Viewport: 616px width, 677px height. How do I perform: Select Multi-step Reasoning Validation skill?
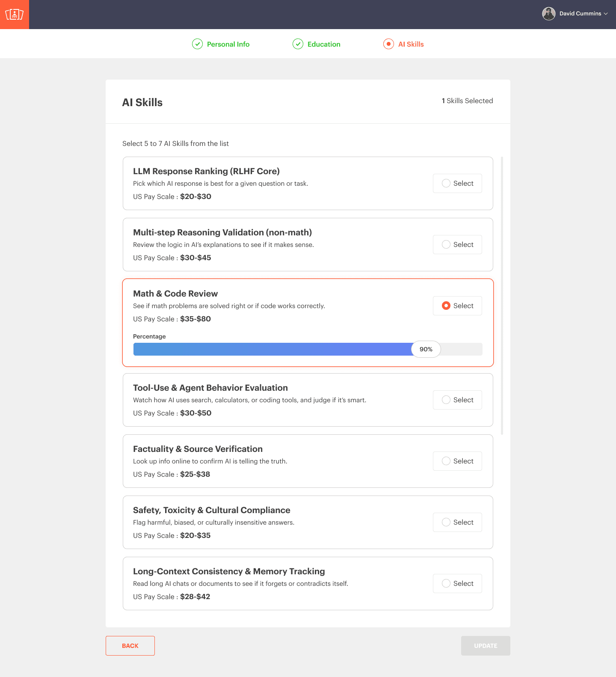(x=457, y=244)
